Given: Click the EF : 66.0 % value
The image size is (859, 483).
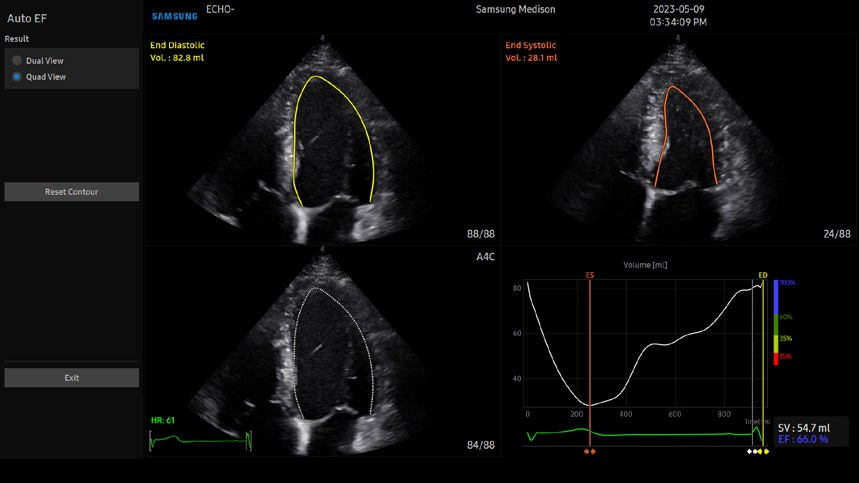Looking at the screenshot, I should point(803,439).
